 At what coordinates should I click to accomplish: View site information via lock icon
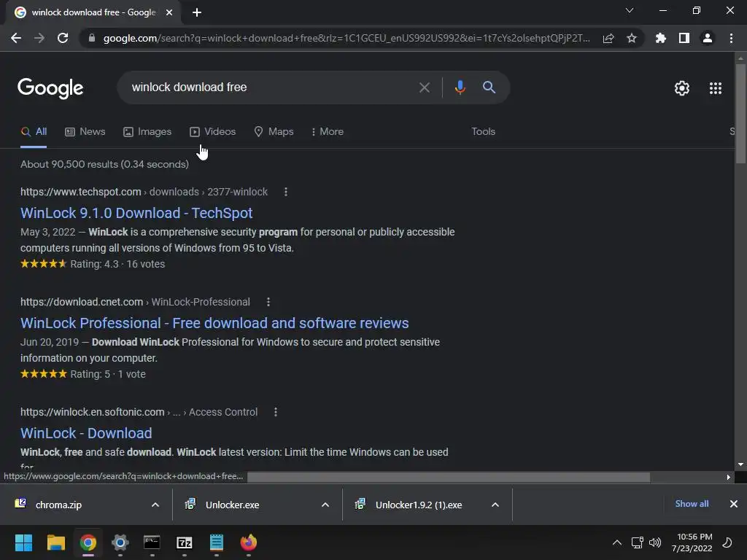tap(91, 38)
